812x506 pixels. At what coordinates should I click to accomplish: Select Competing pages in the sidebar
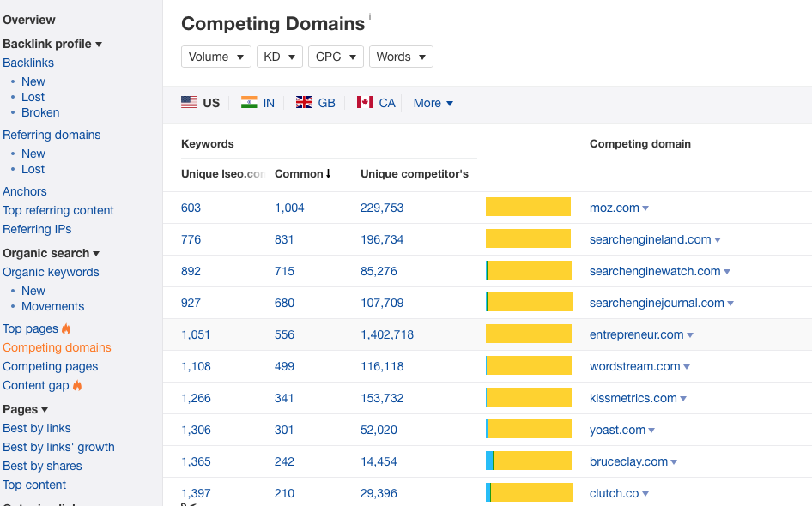(50, 366)
